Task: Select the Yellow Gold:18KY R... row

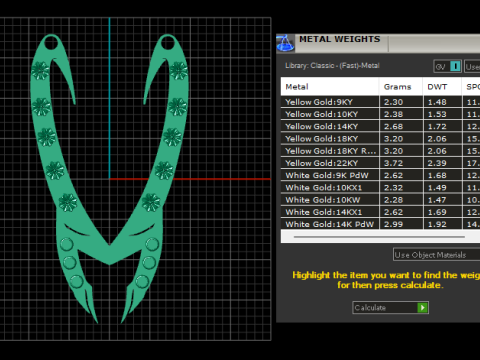Action: tap(380, 151)
